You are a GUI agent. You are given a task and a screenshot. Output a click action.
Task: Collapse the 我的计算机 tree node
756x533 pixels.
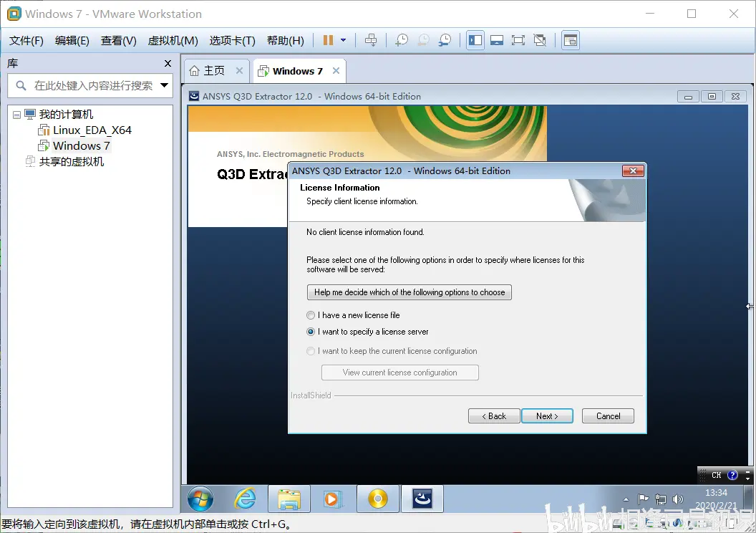pos(17,115)
